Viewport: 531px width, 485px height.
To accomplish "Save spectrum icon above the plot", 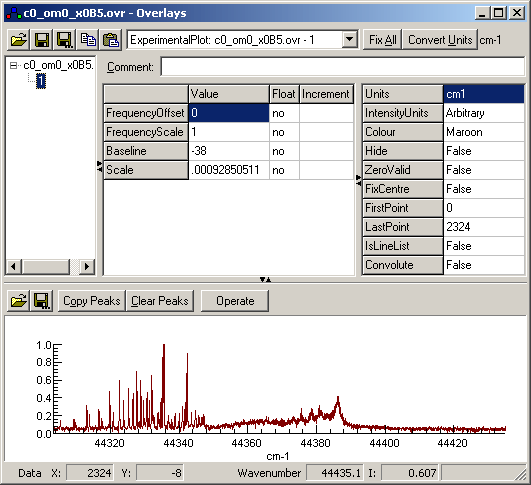I will [x=42, y=301].
